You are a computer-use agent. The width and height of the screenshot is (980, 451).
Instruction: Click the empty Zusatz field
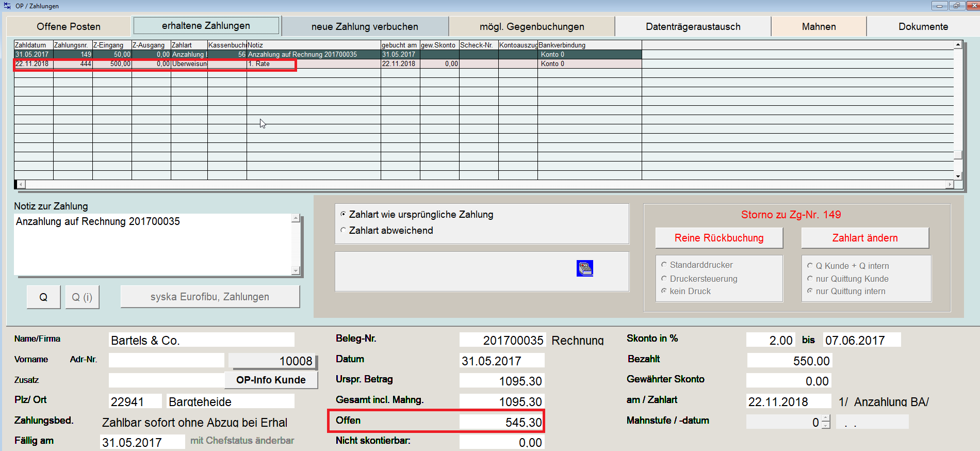[167, 380]
